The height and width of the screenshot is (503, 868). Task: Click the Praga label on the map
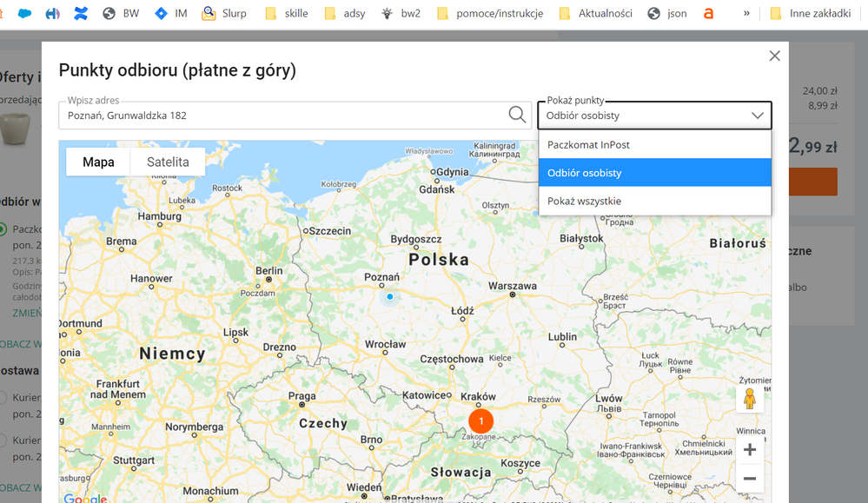point(302,395)
